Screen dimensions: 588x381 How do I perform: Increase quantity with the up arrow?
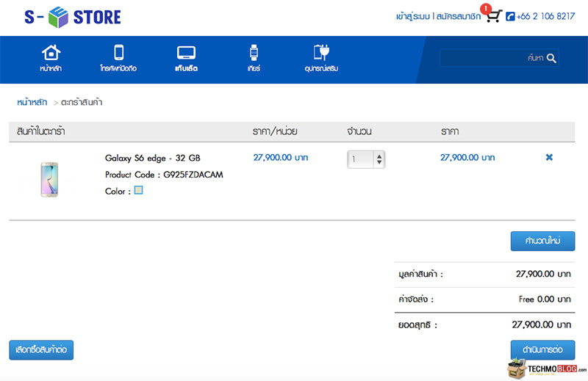(379, 156)
